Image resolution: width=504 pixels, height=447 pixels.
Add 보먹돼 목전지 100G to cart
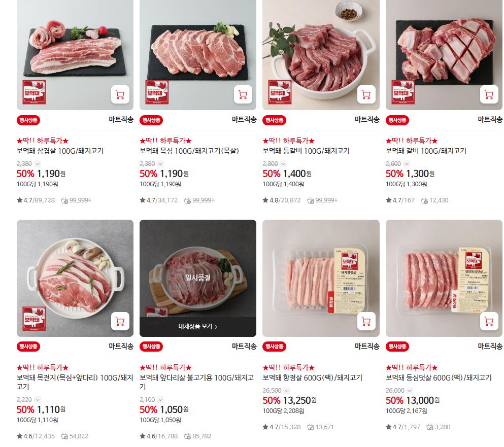tap(120, 321)
